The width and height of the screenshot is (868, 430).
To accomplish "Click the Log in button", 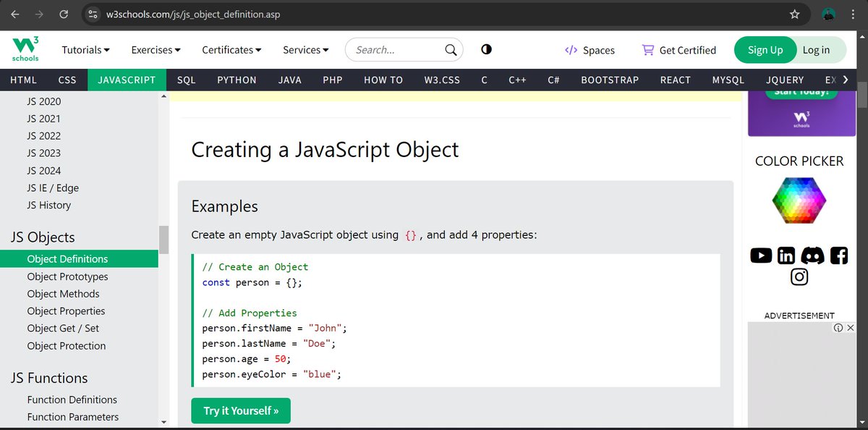I will point(817,50).
